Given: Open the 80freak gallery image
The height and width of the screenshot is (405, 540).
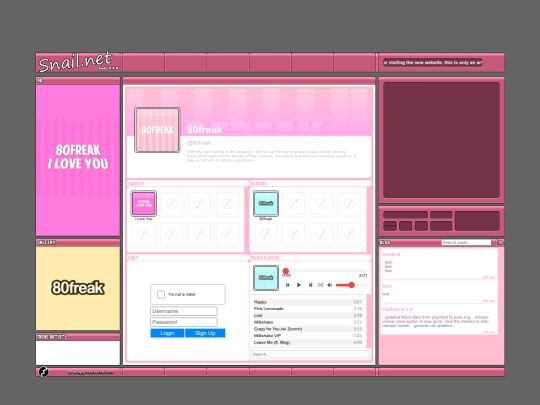Looking at the screenshot, I should [78, 288].
